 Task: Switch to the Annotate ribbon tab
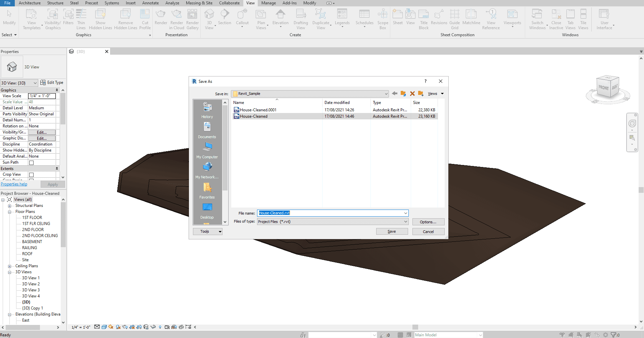pyautogui.click(x=150, y=3)
